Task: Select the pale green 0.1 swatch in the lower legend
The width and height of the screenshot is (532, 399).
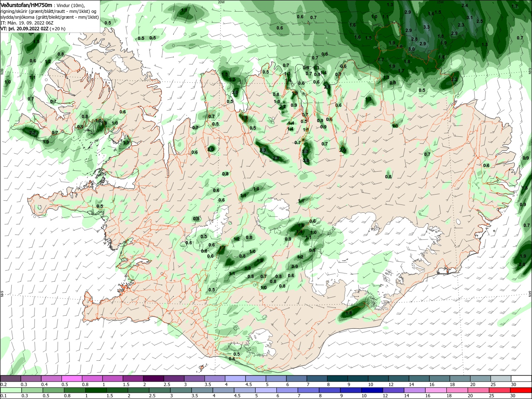Action: pos(10,390)
